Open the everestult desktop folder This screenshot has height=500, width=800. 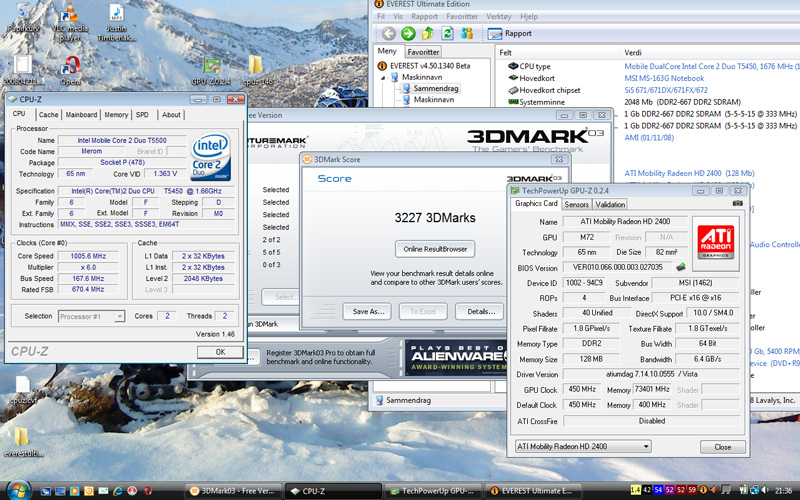pos(21,442)
